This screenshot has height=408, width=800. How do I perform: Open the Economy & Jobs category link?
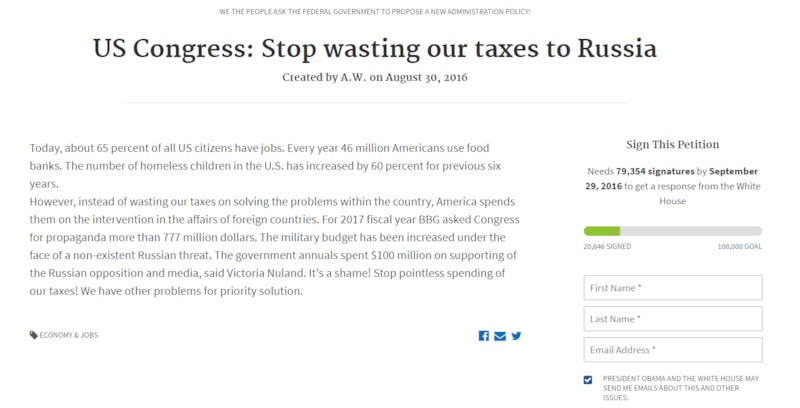point(69,335)
